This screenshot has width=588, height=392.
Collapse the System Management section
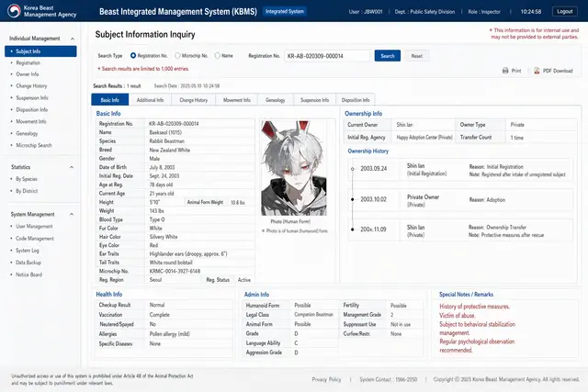pyautogui.click(x=72, y=215)
